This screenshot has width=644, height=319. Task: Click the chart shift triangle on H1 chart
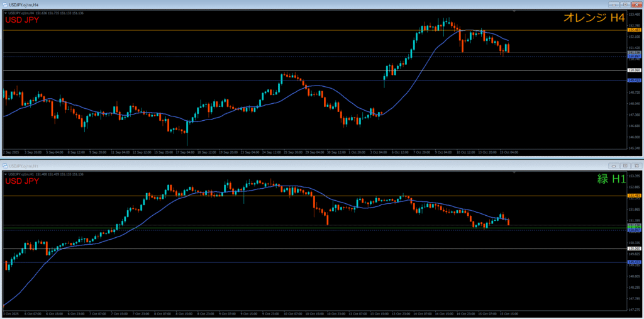click(514, 172)
